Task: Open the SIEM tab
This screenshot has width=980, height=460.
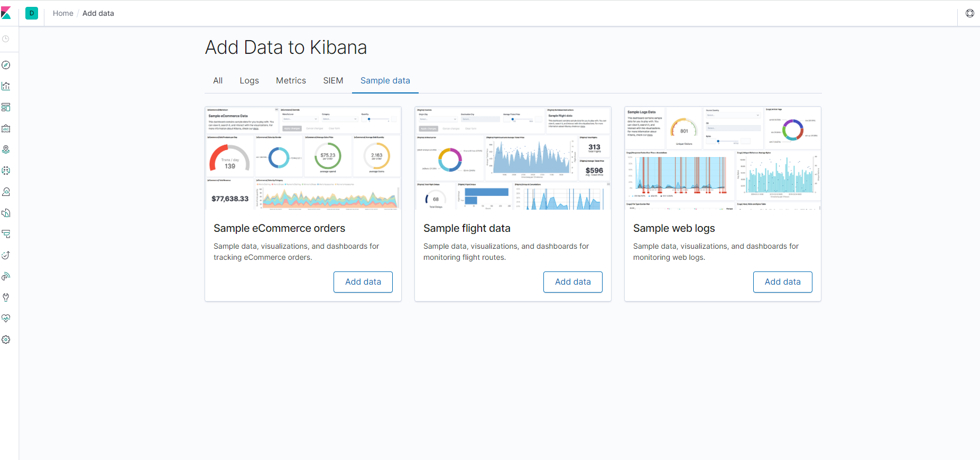Action: coord(333,81)
